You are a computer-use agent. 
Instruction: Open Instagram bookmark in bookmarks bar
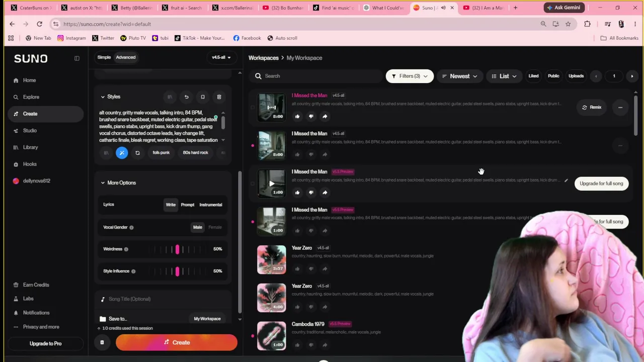[x=71, y=38]
